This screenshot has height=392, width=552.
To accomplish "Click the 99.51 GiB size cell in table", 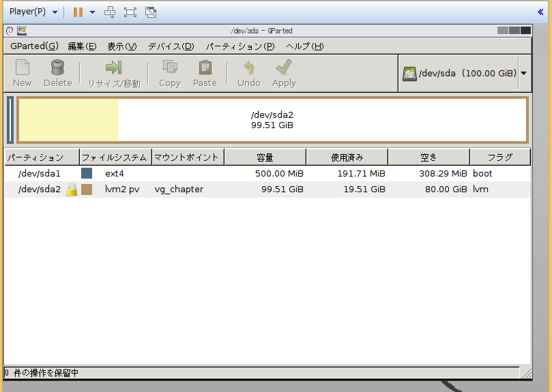I will point(282,190).
